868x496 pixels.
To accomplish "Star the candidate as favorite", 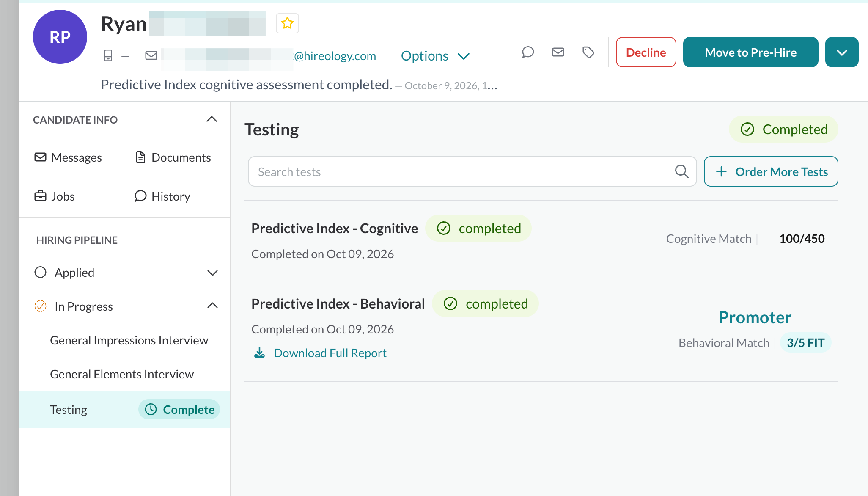I will pyautogui.click(x=287, y=23).
